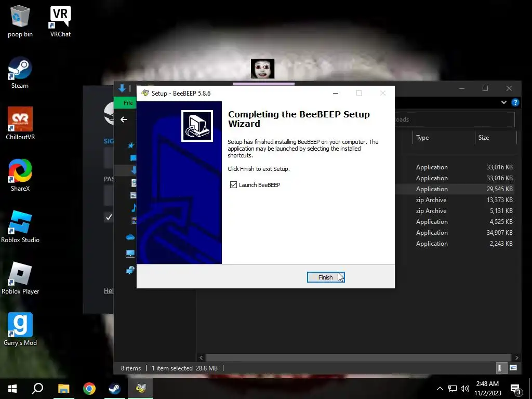Open volume control in the system tray
The width and height of the screenshot is (532, 399).
[465, 389]
